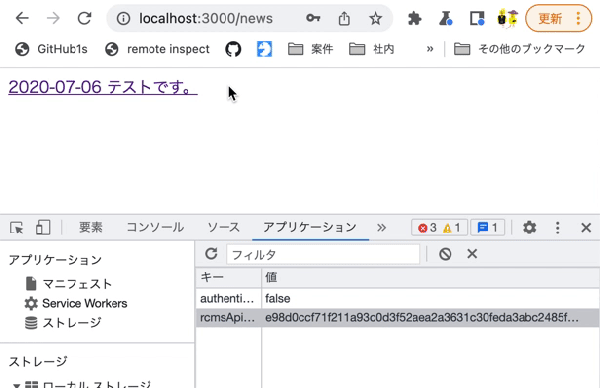Switch to the ソース tab
The image size is (600, 388).
pos(223,227)
